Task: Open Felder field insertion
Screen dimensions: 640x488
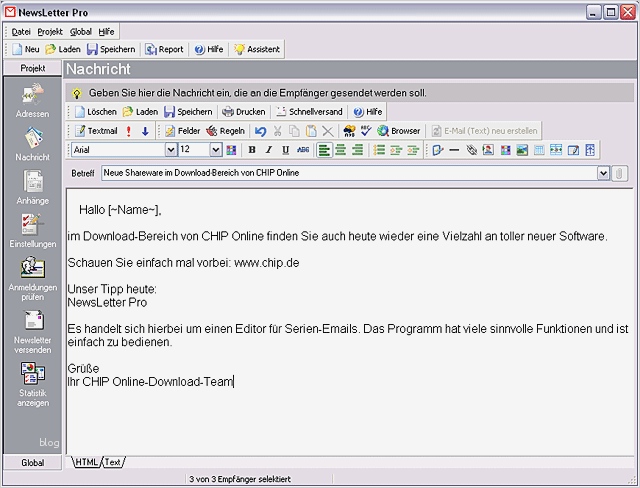Action: tap(182, 131)
